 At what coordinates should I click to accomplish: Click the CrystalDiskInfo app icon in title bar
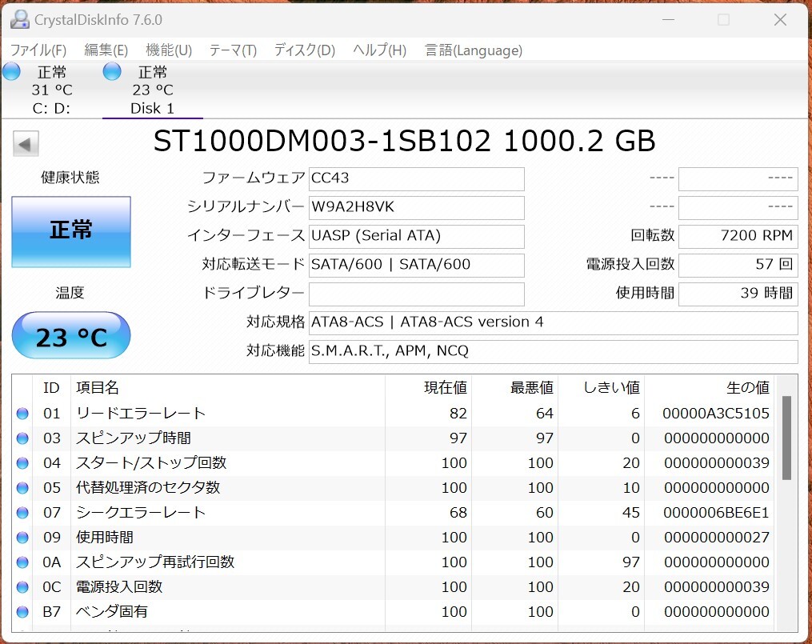[20, 19]
